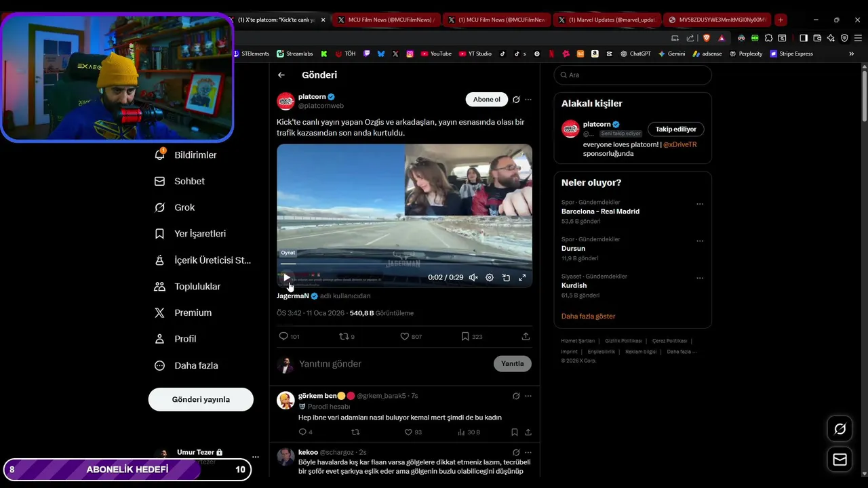Open more options on görkem ben's reply
Image resolution: width=868 pixels, height=488 pixels.
(528, 396)
